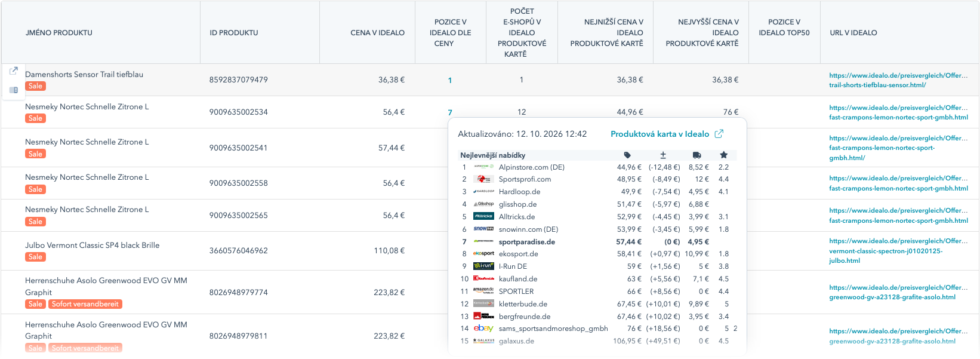Viewport: 980px width, 359px height.
Task: Click position 7 link for product 9009635002534
Action: pos(450,112)
